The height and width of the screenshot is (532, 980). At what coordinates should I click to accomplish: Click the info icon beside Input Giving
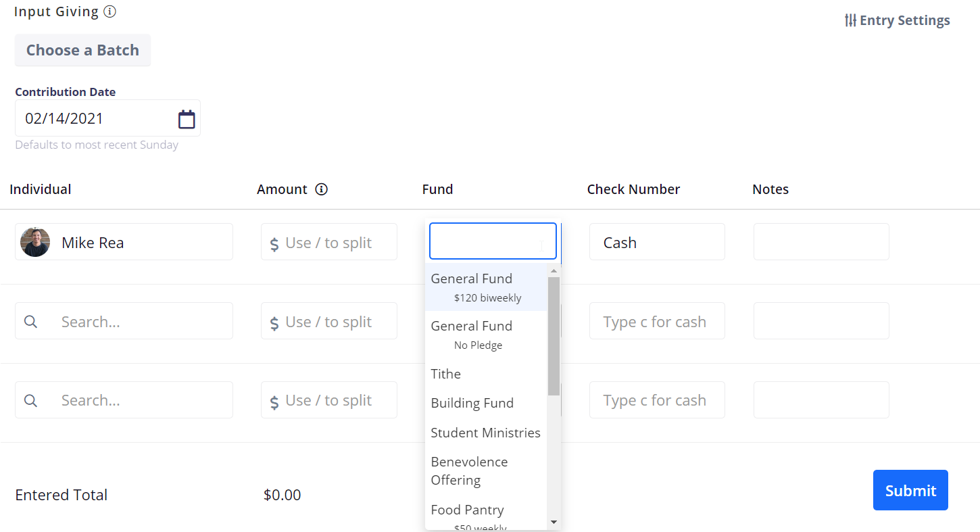[x=109, y=12]
